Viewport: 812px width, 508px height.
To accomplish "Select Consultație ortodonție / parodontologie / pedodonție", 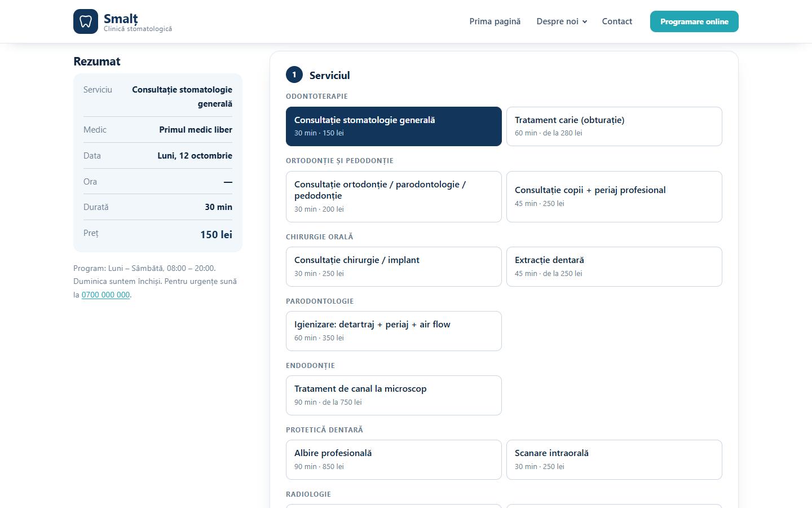I will point(394,196).
